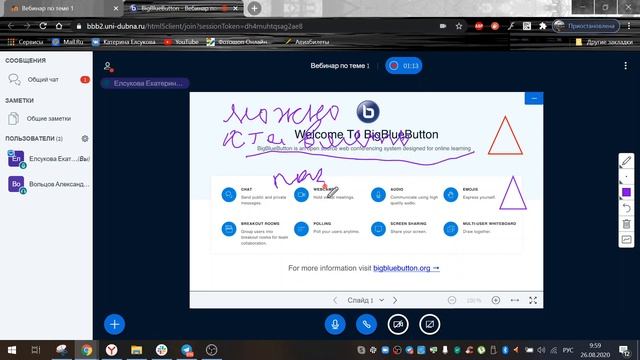Select user Елсукова Екат... (Вы)
The height and width of the screenshot is (360, 640).
coord(48,159)
